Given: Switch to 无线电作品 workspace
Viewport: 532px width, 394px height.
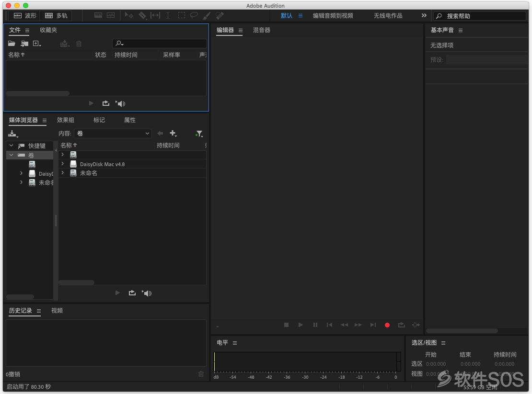Looking at the screenshot, I should (388, 16).
